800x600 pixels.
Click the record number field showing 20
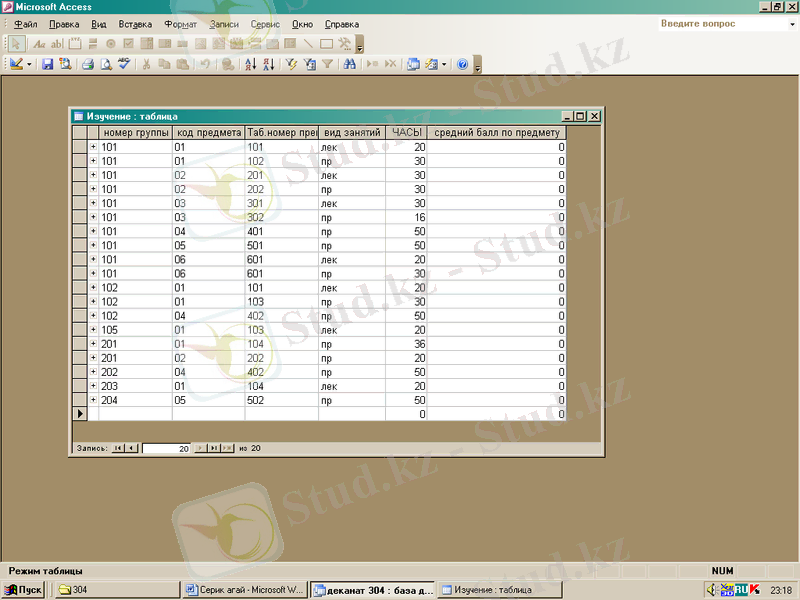(165, 448)
